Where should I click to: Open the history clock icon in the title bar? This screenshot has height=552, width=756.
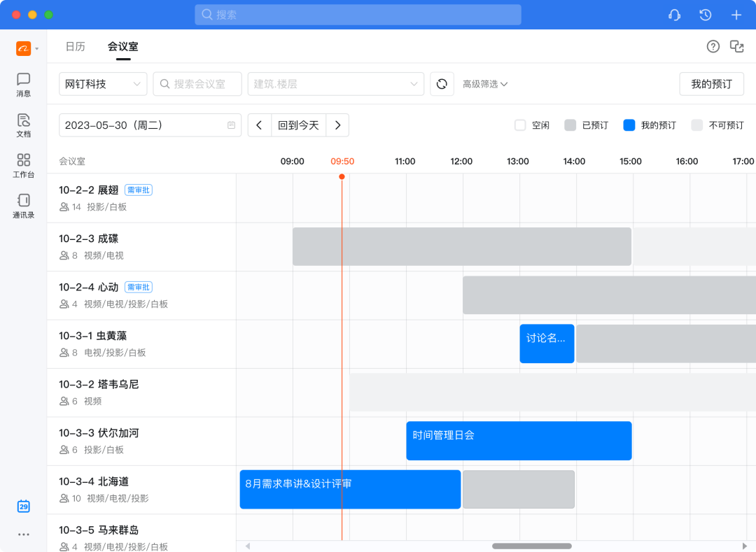pyautogui.click(x=705, y=15)
